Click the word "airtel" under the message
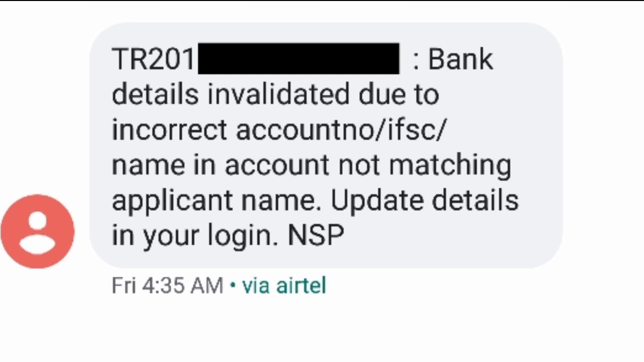The width and height of the screenshot is (644, 362). (303, 286)
